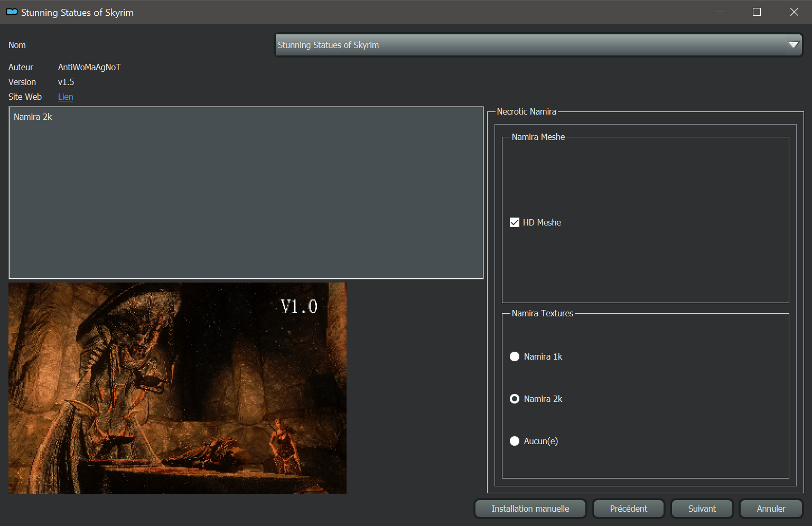The image size is (812, 526).
Task: Click the Necrotic Namira group label
Action: coord(526,111)
